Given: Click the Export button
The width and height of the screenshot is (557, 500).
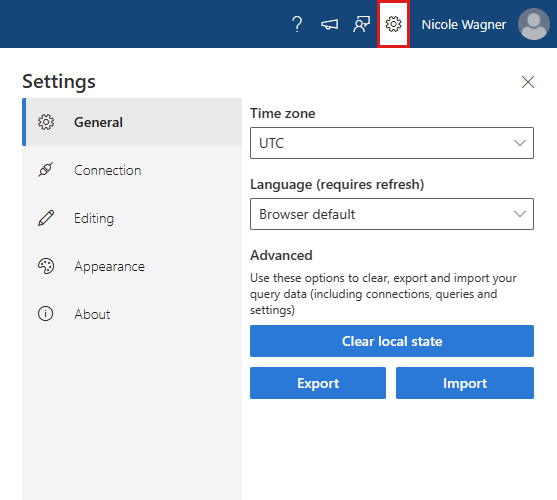Looking at the screenshot, I should tap(318, 383).
